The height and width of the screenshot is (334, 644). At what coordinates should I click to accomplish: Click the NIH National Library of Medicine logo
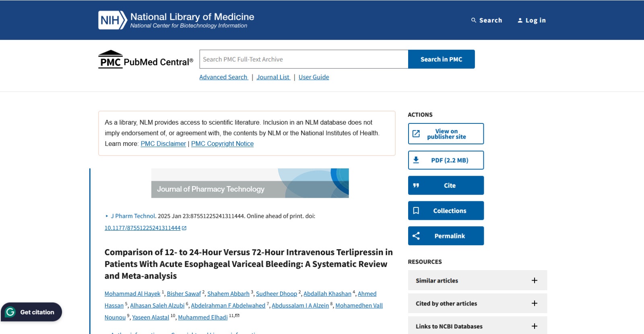[x=176, y=20]
